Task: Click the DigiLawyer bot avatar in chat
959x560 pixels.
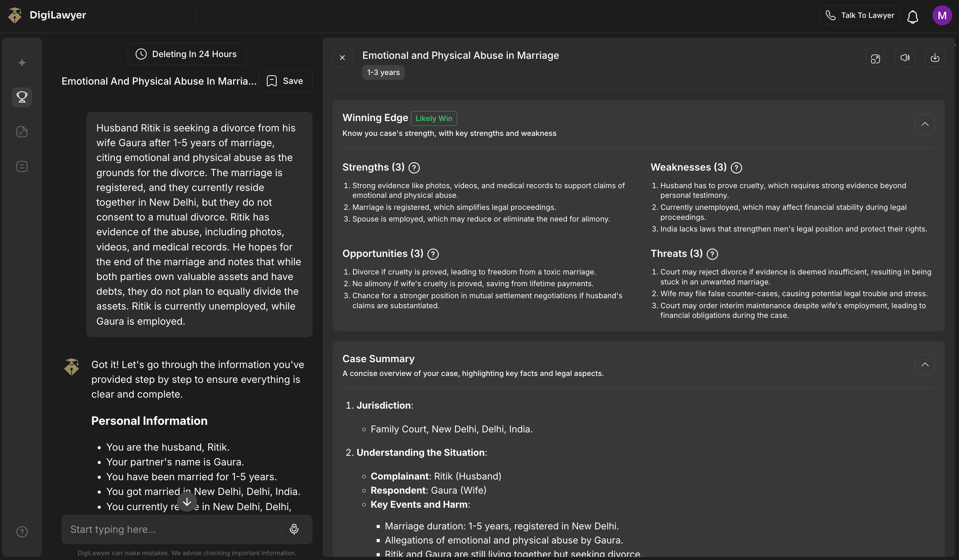Action: [x=72, y=367]
